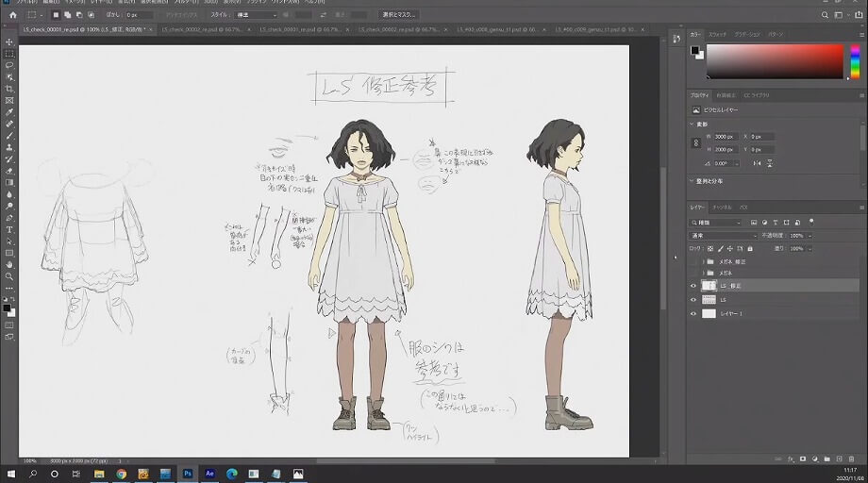Select the Hand tool

pos(9,265)
